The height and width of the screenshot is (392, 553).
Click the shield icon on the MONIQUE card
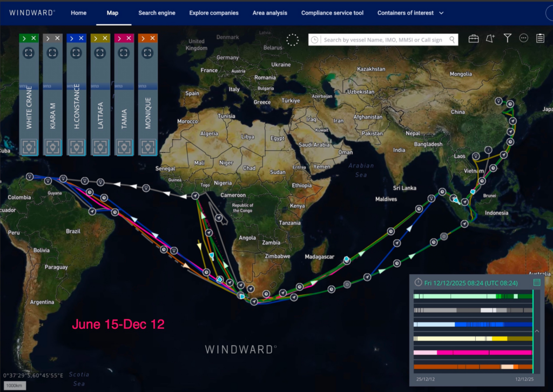(147, 146)
